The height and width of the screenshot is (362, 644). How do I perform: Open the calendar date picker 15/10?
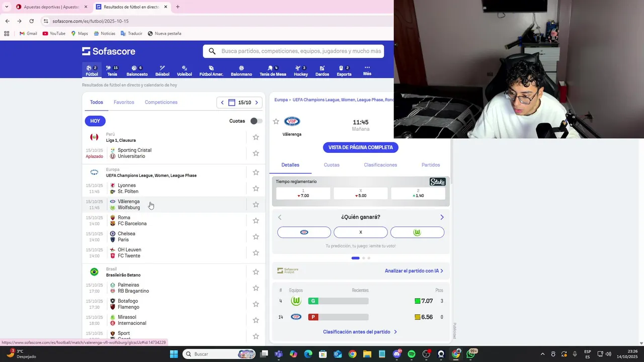[x=239, y=103]
